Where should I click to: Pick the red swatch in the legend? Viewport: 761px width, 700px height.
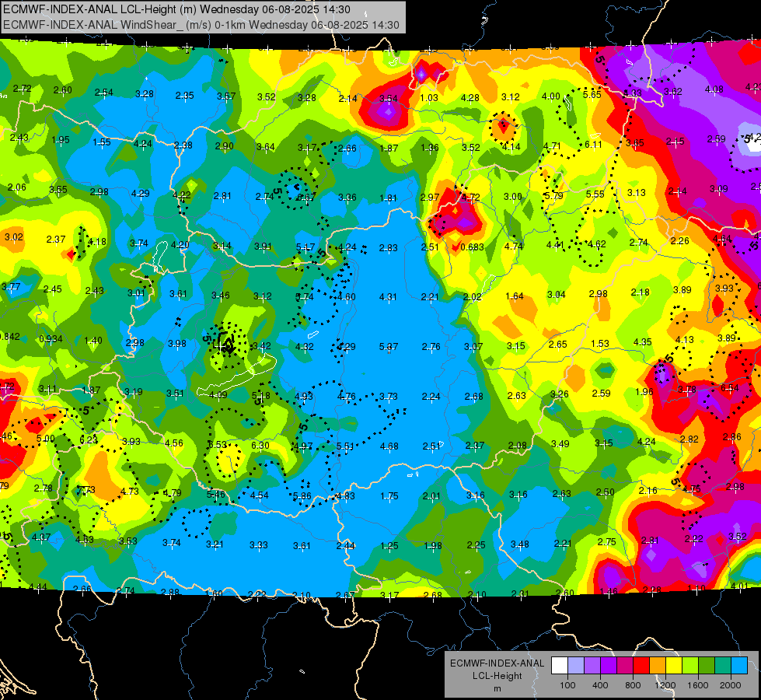coord(641,666)
